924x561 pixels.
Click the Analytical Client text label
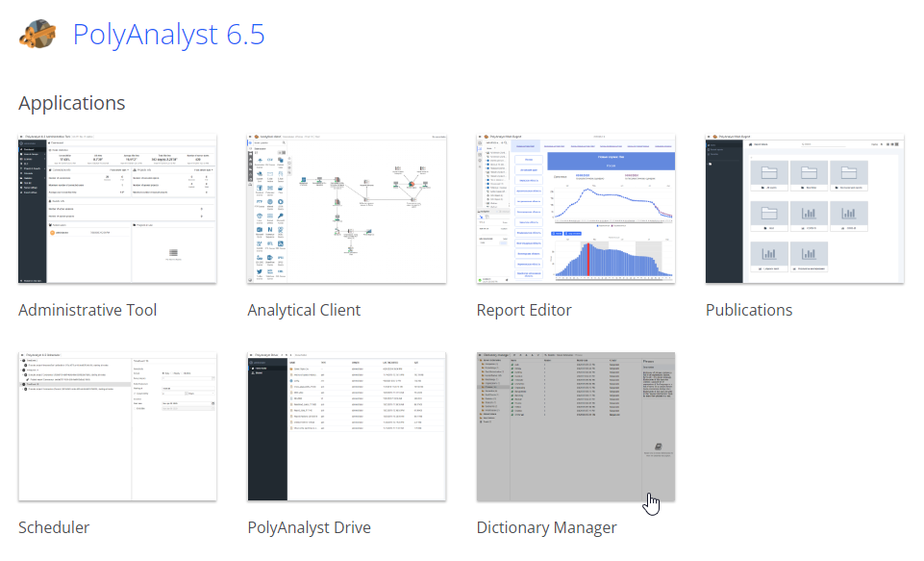click(x=304, y=310)
